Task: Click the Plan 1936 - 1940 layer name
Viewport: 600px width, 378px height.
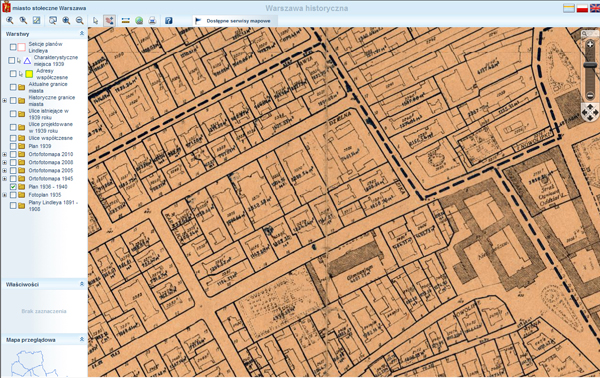Action: pyautogui.click(x=48, y=187)
